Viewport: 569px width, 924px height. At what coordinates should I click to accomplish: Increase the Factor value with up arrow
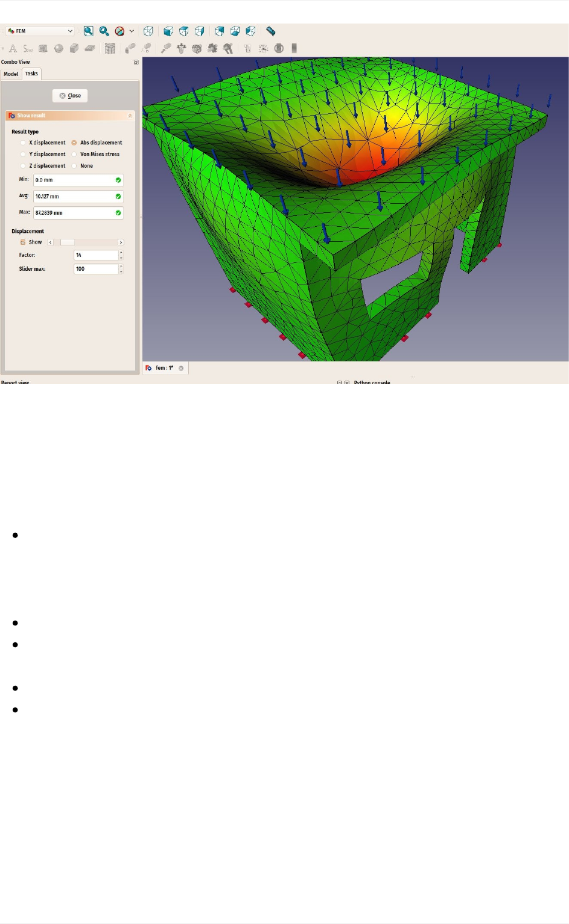click(121, 253)
